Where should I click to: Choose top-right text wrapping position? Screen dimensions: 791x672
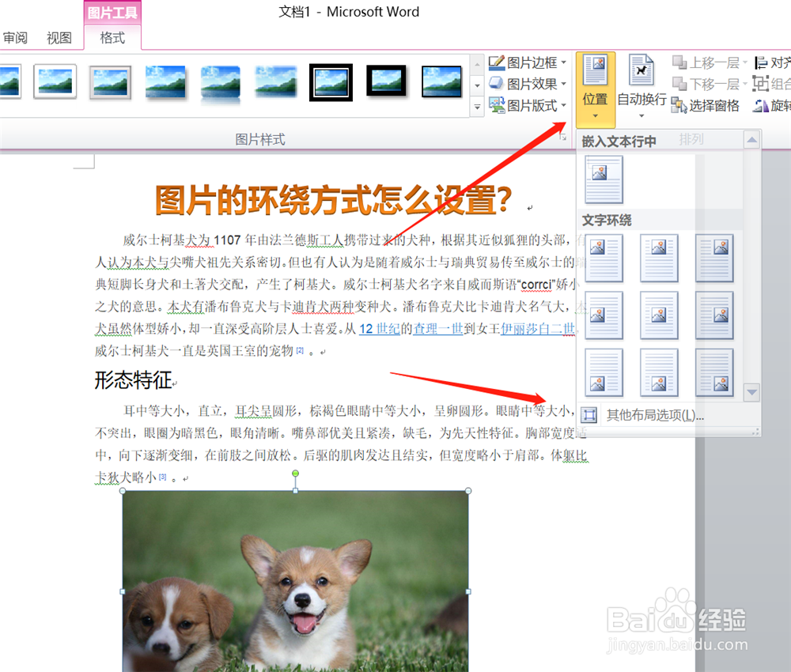[x=714, y=258]
